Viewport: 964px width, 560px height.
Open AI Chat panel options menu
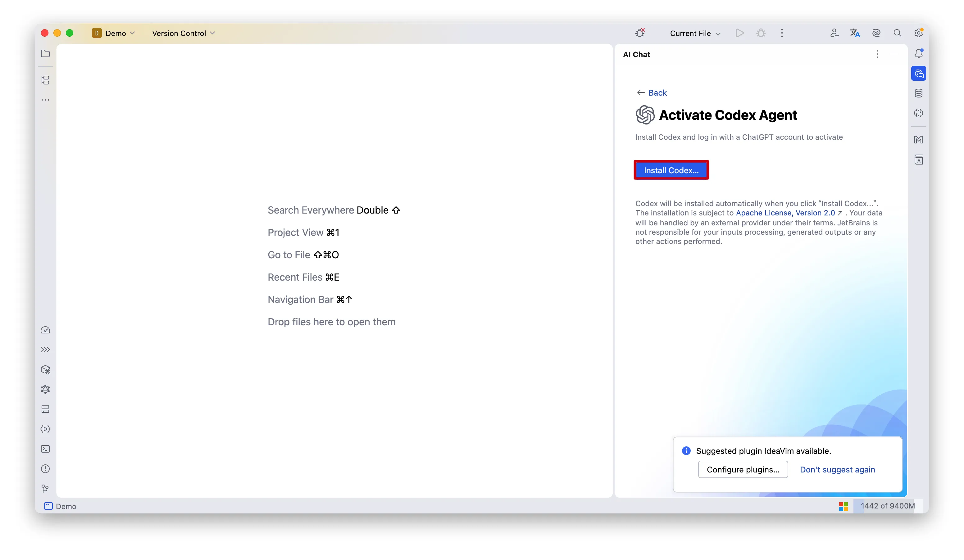click(878, 54)
